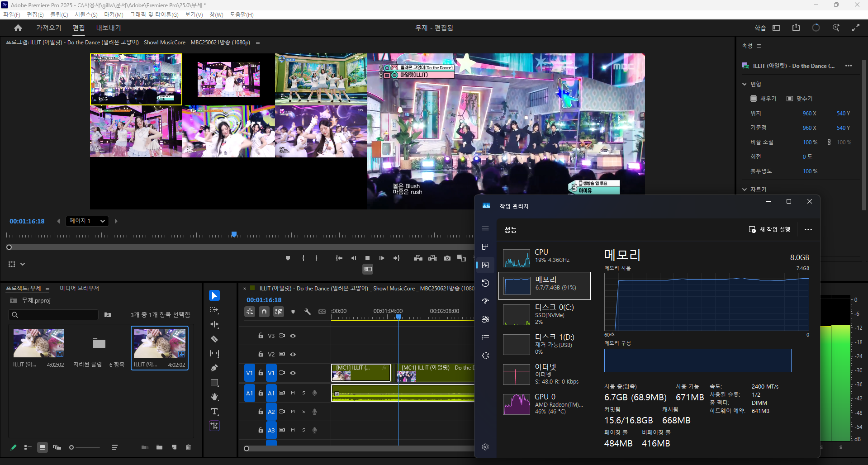Click the timeline wrench settings icon
The width and height of the screenshot is (868, 465).
click(308, 312)
